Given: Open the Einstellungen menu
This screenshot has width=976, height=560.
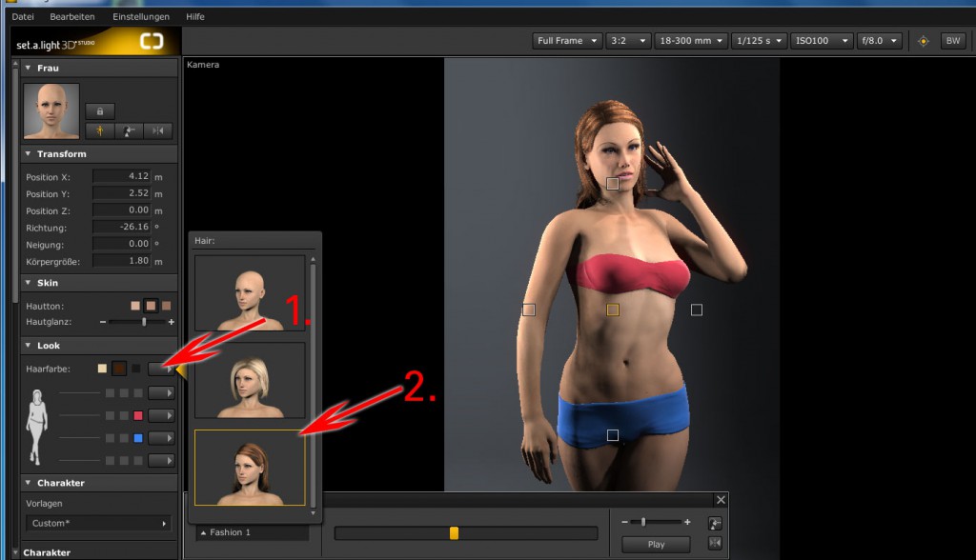Looking at the screenshot, I should point(141,17).
